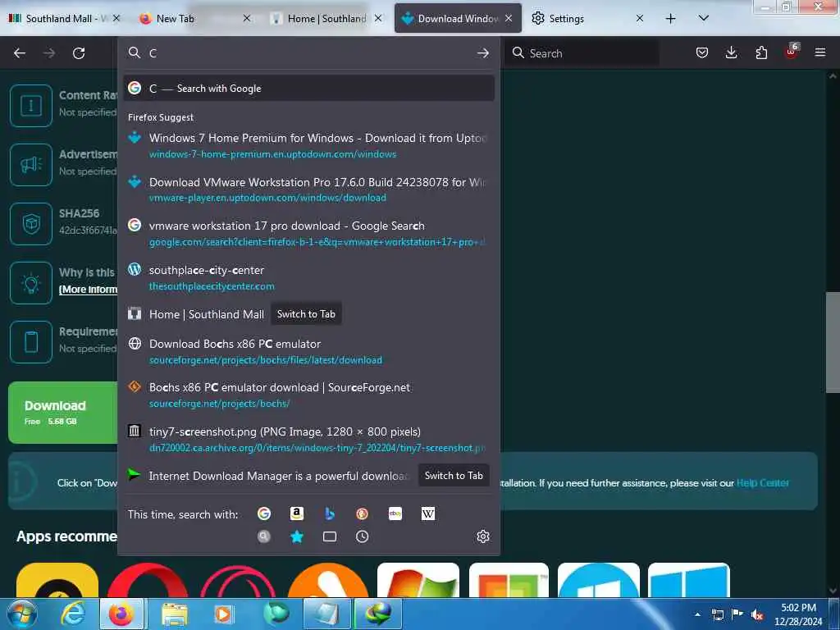Search open tabs using the tab icon
840x630 pixels.
[330, 536]
